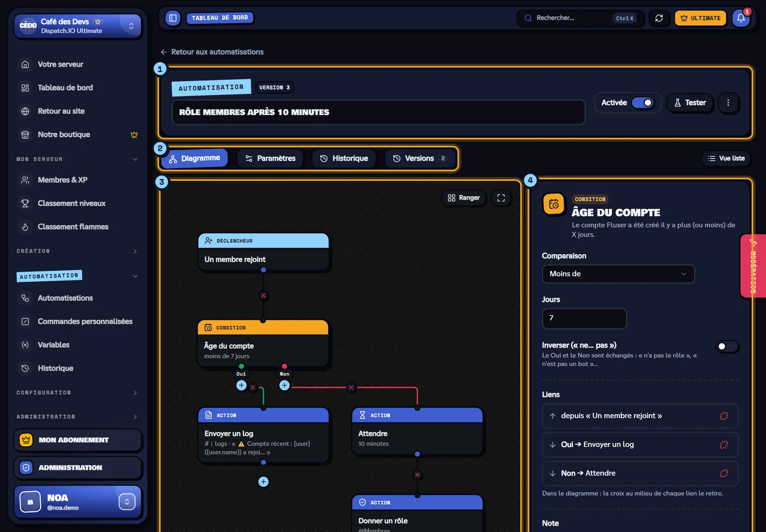
Task: Edit the automation name field
Action: (x=378, y=113)
